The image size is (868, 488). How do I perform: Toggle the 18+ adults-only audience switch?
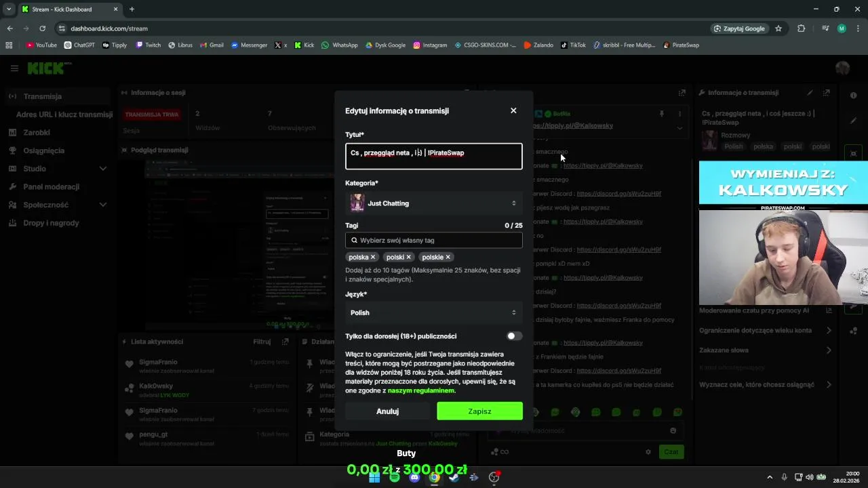[515, 336]
